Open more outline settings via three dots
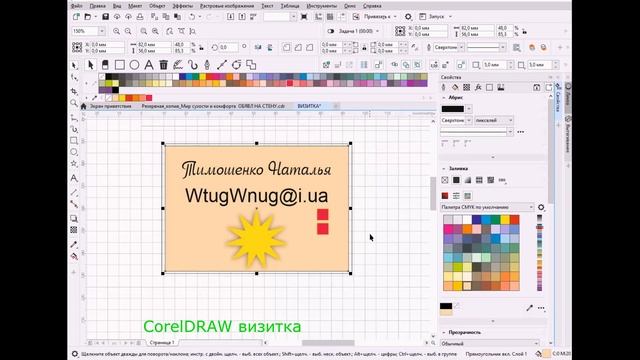This screenshot has height=360, width=640. 521,132
